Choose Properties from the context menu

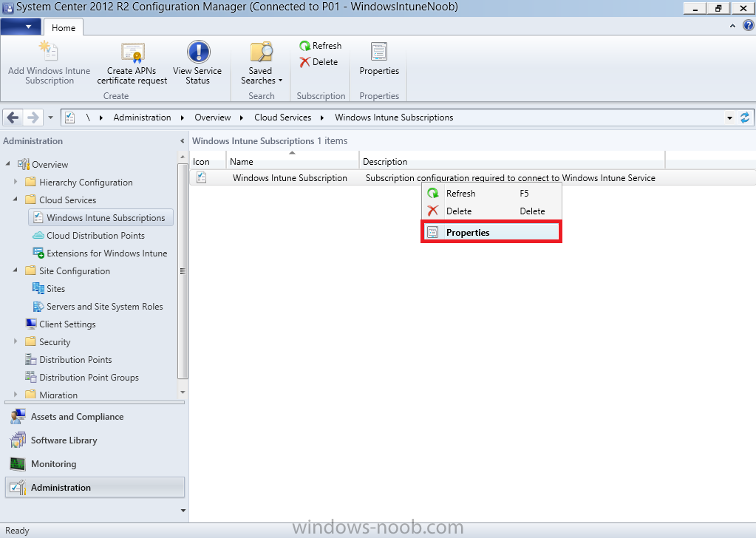pos(491,232)
